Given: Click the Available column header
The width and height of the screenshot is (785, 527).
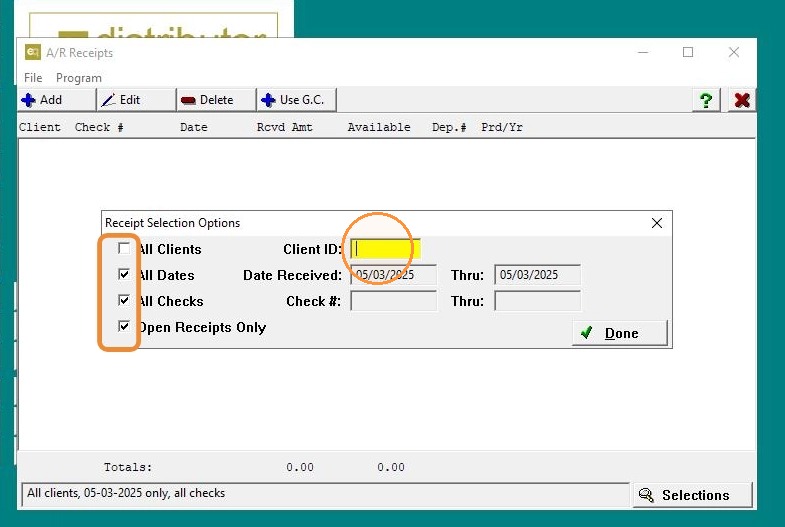Looking at the screenshot, I should (379, 127).
